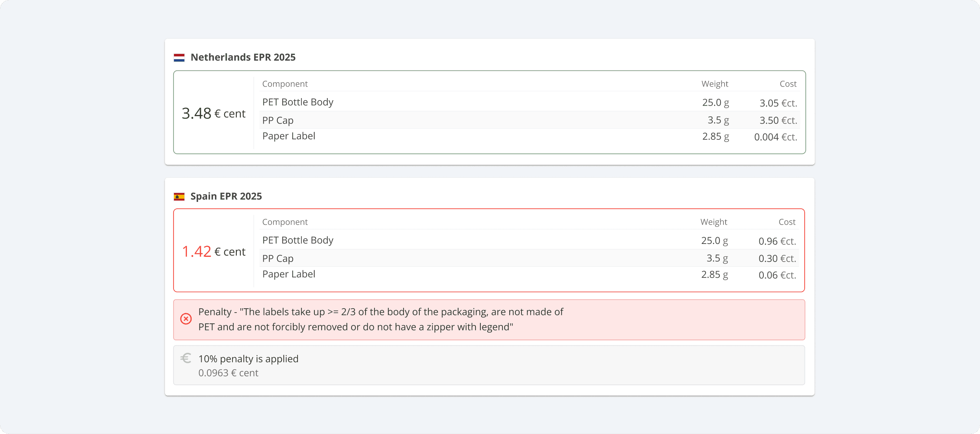
Task: Click the red 1.42 € cent total
Action: (213, 251)
